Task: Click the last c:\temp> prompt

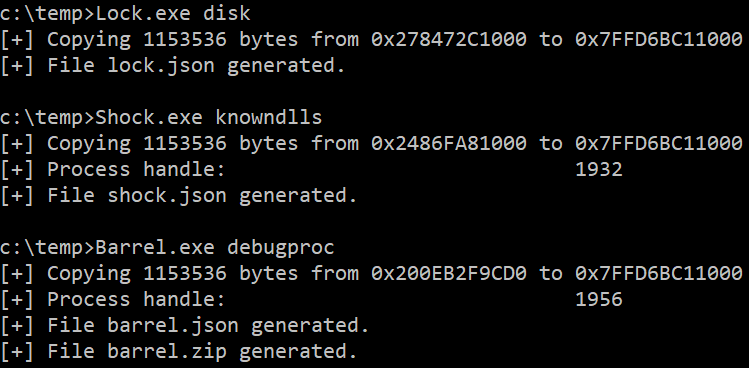Action: pyautogui.click(x=47, y=247)
